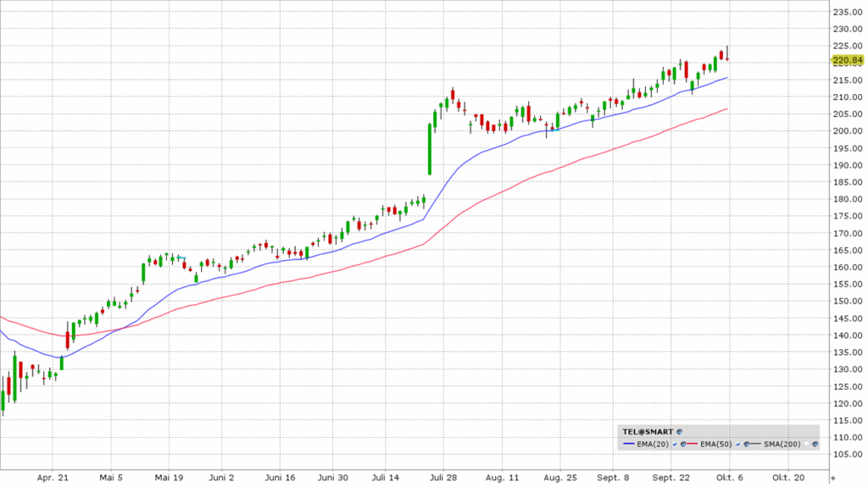868x487 pixels.
Task: Click the Sept. 22 date on the time axis
Action: tap(670, 478)
